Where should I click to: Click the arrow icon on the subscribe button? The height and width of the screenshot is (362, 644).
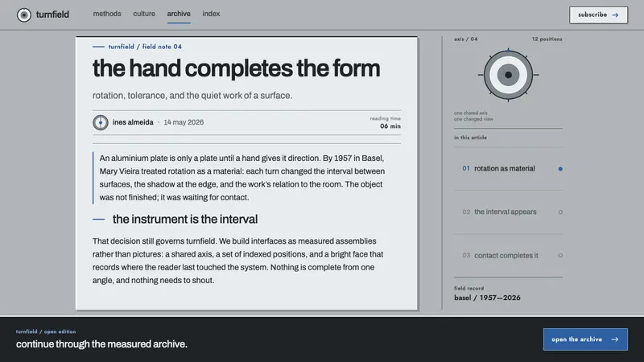[x=615, y=14]
